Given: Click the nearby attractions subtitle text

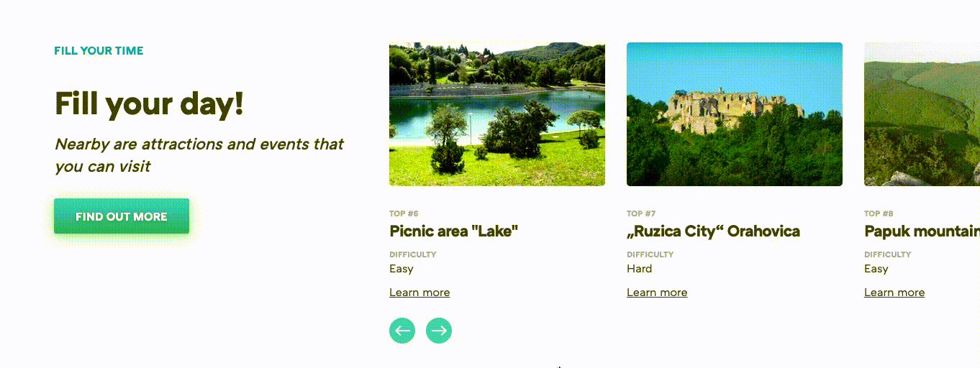Looking at the screenshot, I should [199, 155].
